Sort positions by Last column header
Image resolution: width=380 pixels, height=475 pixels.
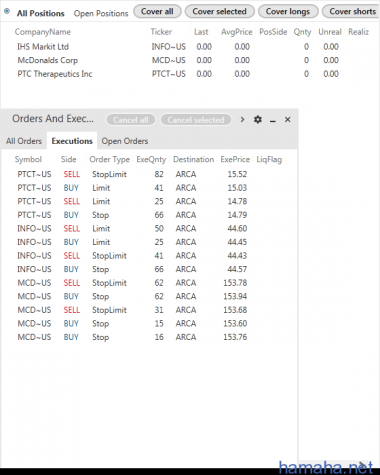click(x=201, y=32)
